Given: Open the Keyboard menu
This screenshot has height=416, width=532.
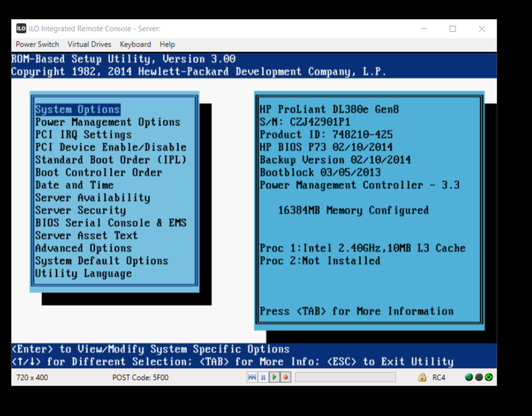Looking at the screenshot, I should coord(135,45).
